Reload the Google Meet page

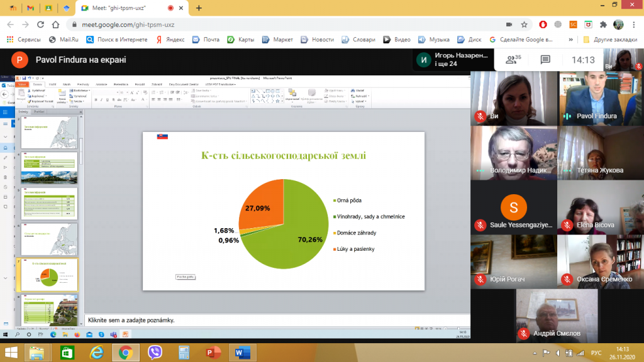coord(41,25)
